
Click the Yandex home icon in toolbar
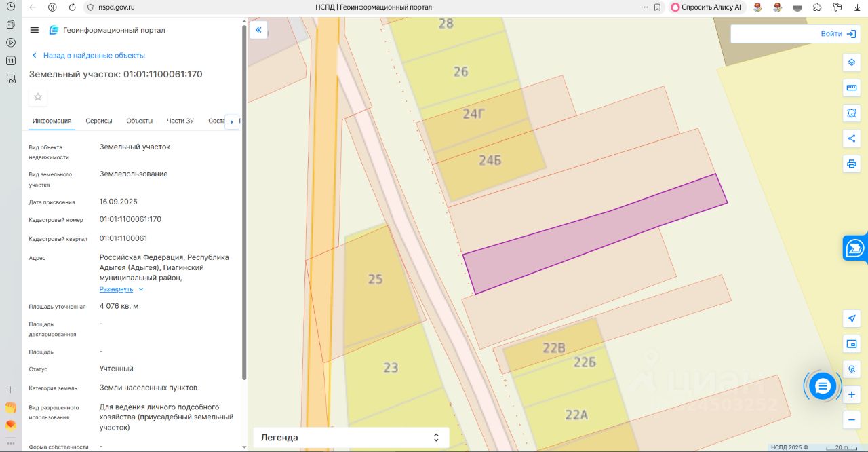(52, 7)
